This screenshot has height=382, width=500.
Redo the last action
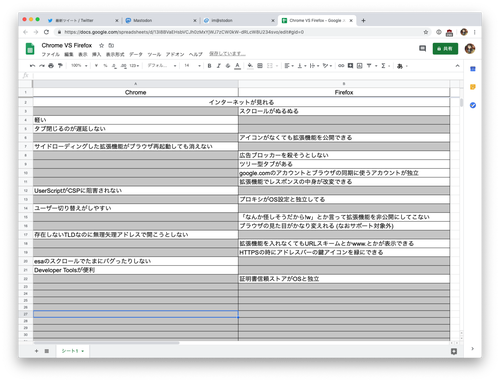click(42, 66)
